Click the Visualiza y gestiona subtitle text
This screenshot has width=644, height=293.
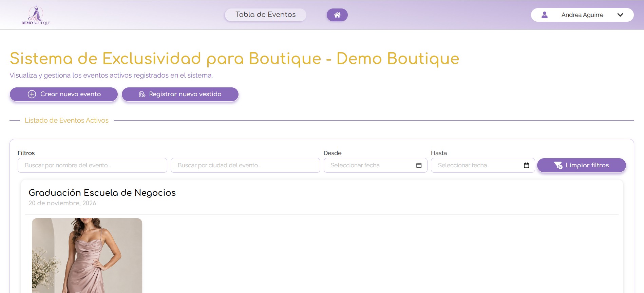(111, 75)
